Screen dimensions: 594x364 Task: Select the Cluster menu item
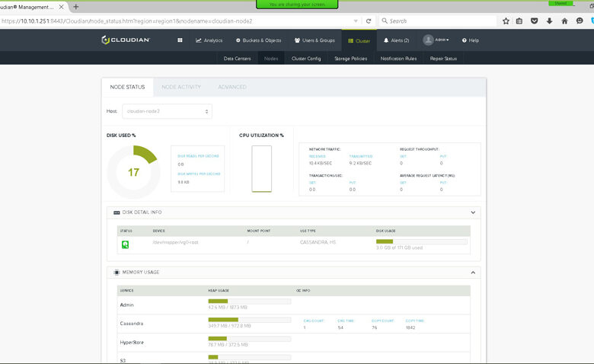[359, 40]
